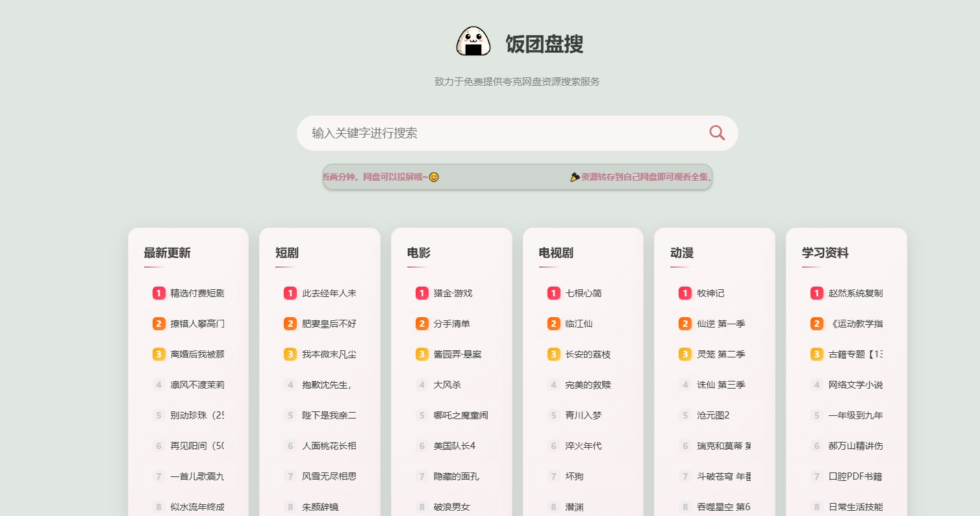The height and width of the screenshot is (516, 980).
Task: Click rank 2 badge beside 临江仙
Action: tap(553, 324)
